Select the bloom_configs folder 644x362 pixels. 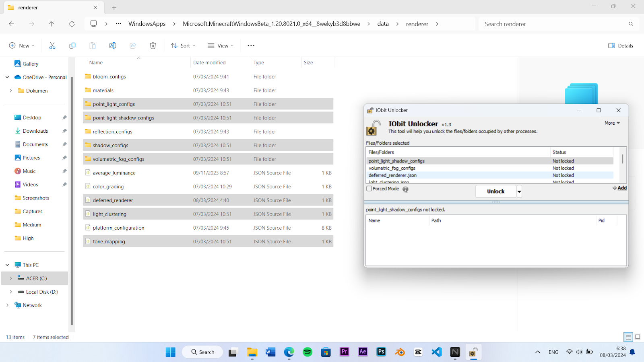(x=208, y=77)
